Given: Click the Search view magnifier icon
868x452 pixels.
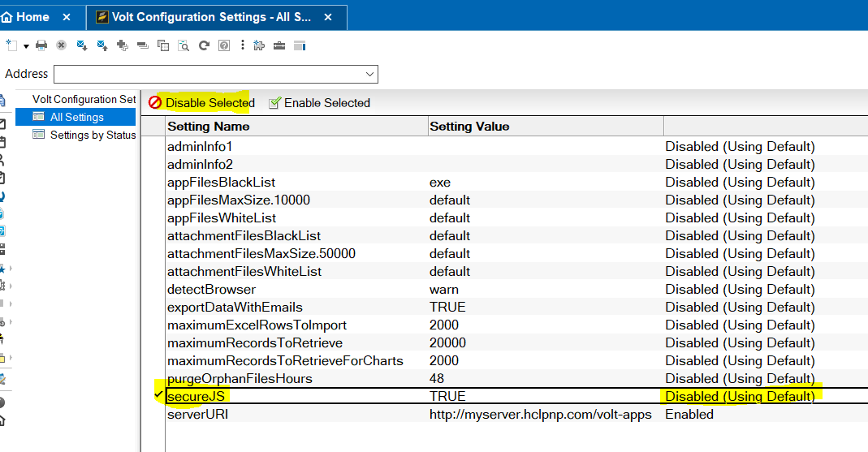Looking at the screenshot, I should coord(184,45).
